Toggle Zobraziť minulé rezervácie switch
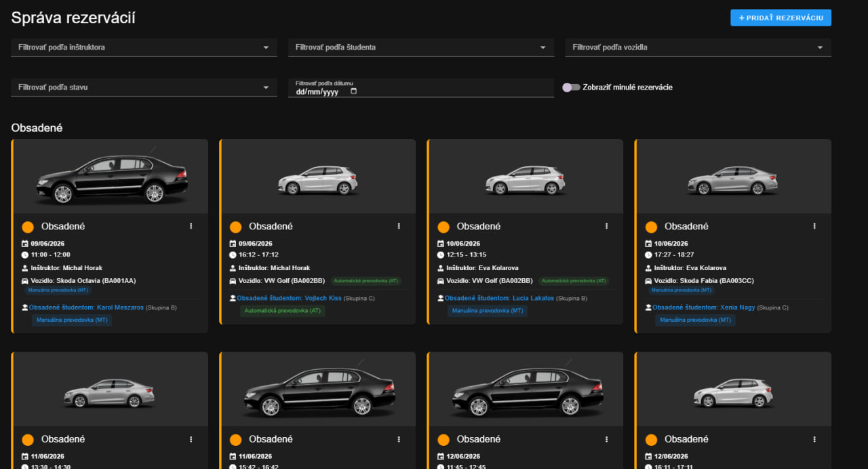 click(x=572, y=88)
